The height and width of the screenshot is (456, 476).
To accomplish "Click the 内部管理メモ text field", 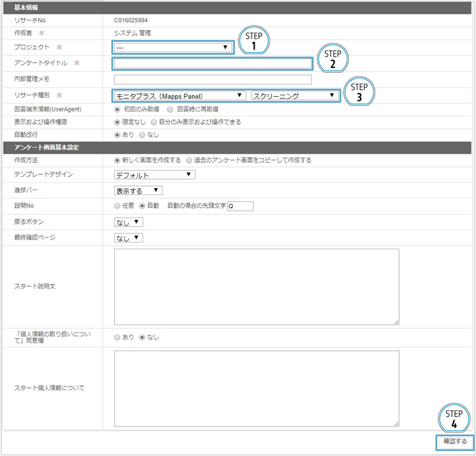I will pos(213,79).
